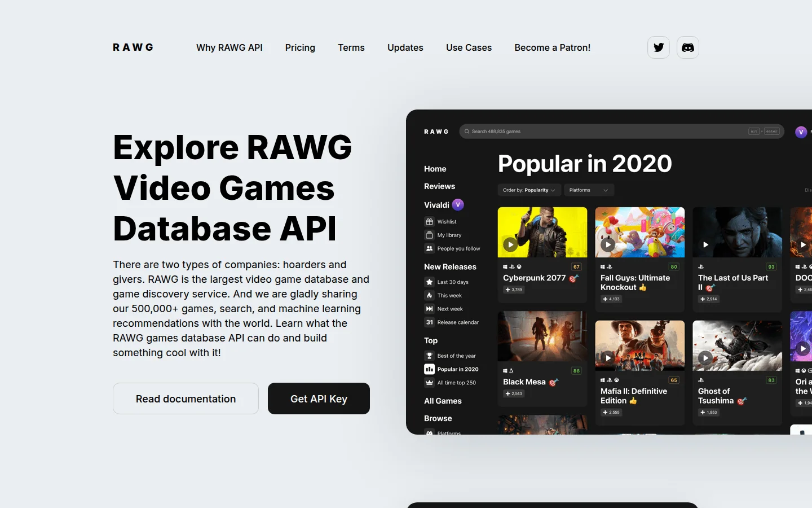Click the search games field in preview

(621, 132)
